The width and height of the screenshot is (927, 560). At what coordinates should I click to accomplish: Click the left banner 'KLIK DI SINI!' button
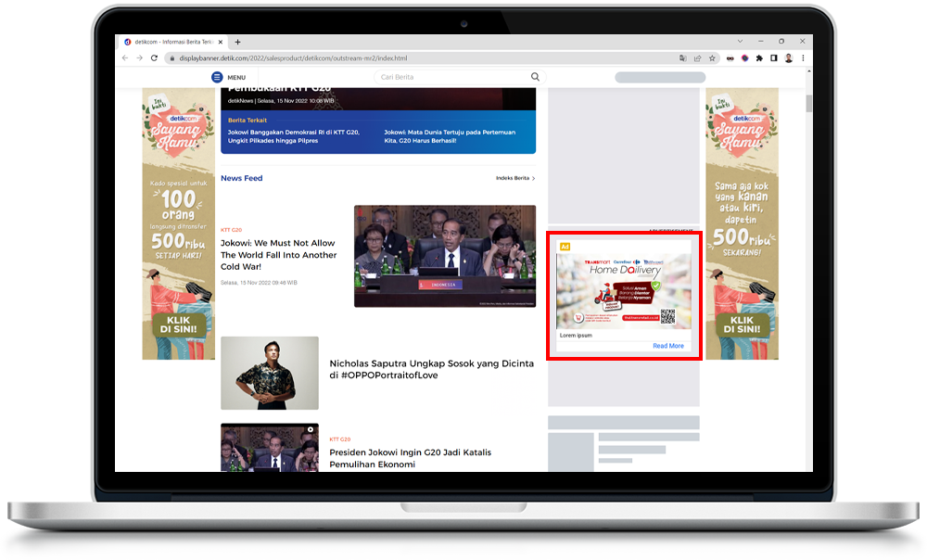(x=179, y=325)
